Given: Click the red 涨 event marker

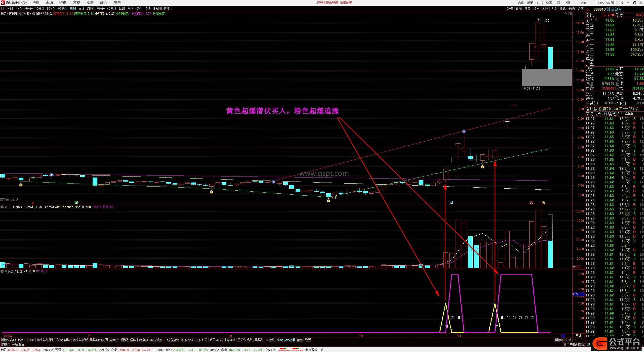Looking at the screenshot, I should click(531, 203).
